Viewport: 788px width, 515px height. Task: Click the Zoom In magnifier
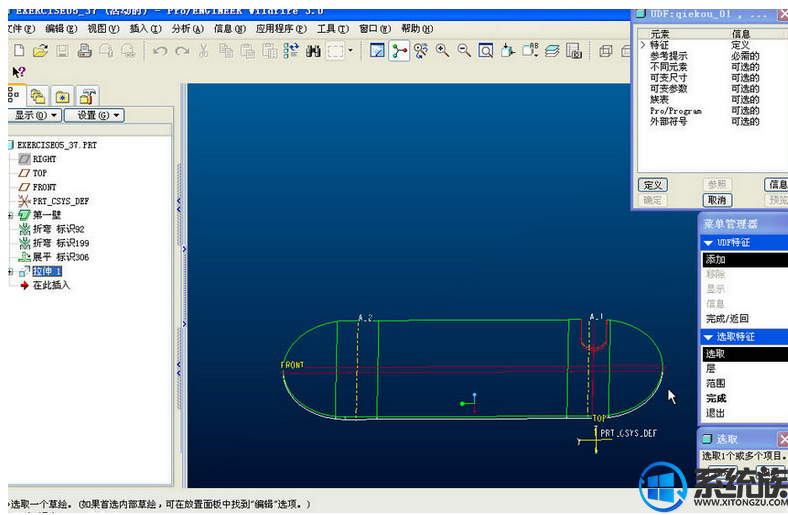(x=442, y=50)
